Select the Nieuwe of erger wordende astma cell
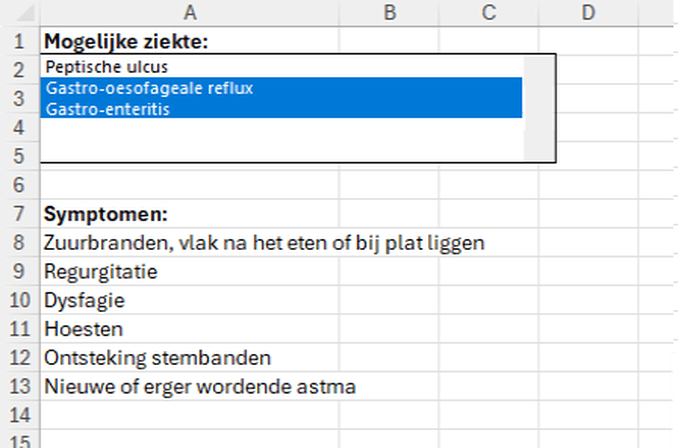This screenshot has width=678, height=448. (200, 386)
